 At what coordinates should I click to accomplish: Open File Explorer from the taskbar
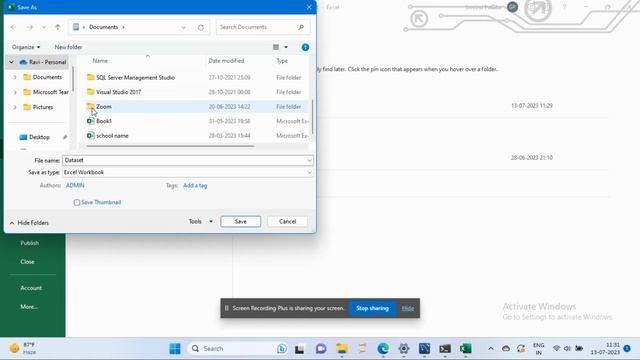point(342,349)
